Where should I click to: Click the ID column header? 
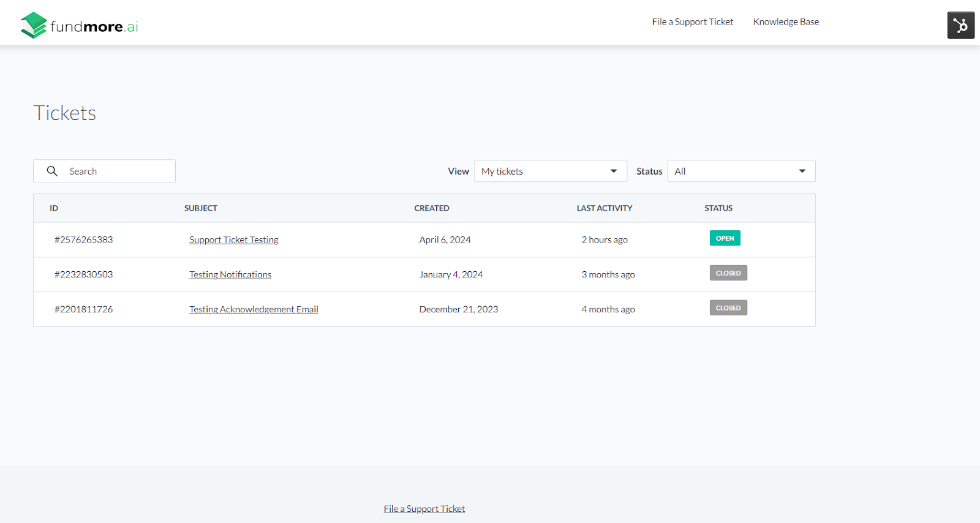pyautogui.click(x=54, y=208)
